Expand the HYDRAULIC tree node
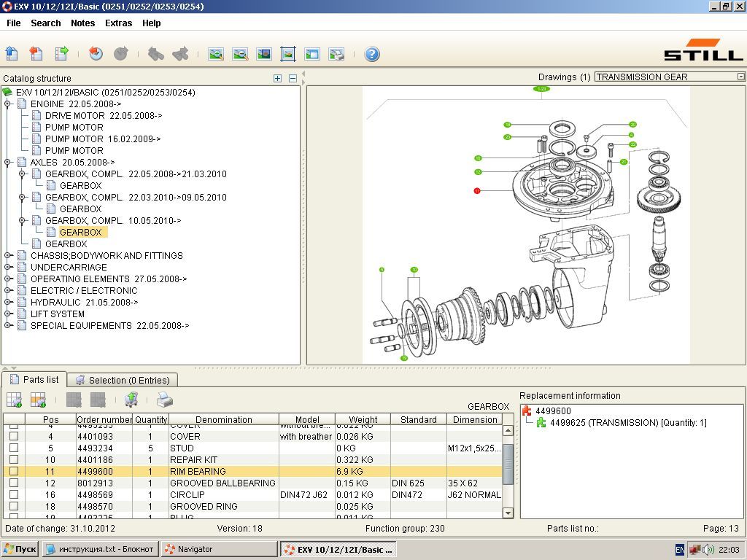 pos(8,303)
